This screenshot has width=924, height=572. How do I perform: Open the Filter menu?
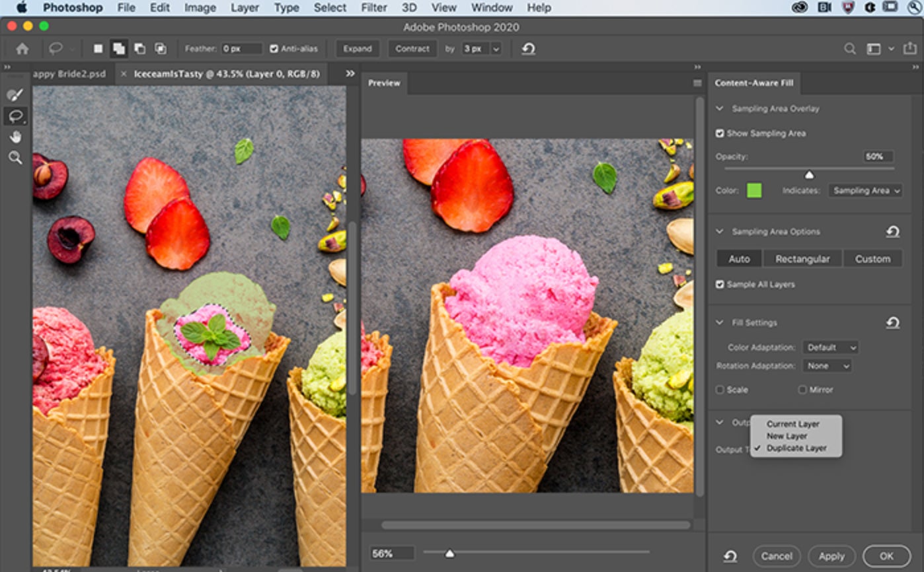(x=374, y=8)
